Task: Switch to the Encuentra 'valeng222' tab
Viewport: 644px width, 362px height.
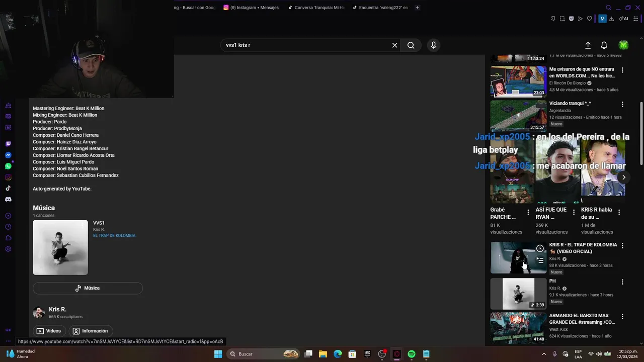Action: [x=380, y=8]
